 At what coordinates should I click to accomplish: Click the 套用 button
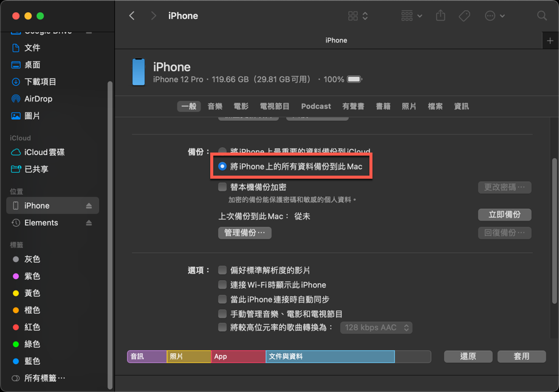click(x=521, y=356)
